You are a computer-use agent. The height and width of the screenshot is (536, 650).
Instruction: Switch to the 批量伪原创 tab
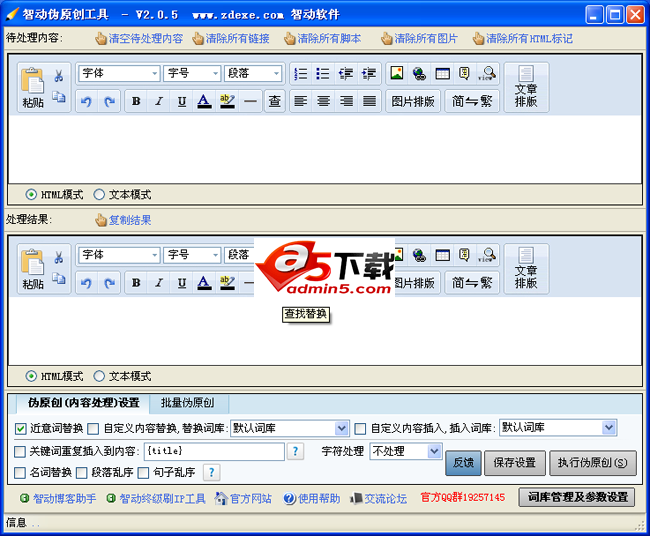click(187, 403)
